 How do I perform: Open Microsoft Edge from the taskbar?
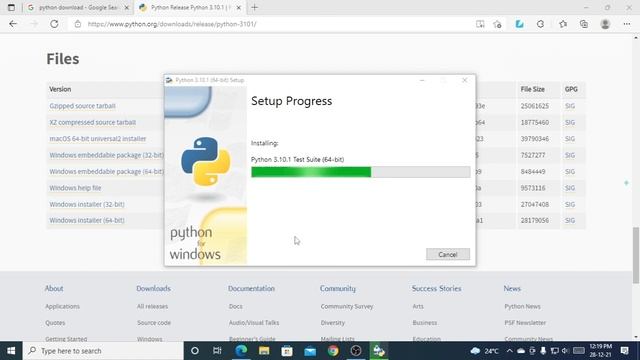(x=241, y=351)
